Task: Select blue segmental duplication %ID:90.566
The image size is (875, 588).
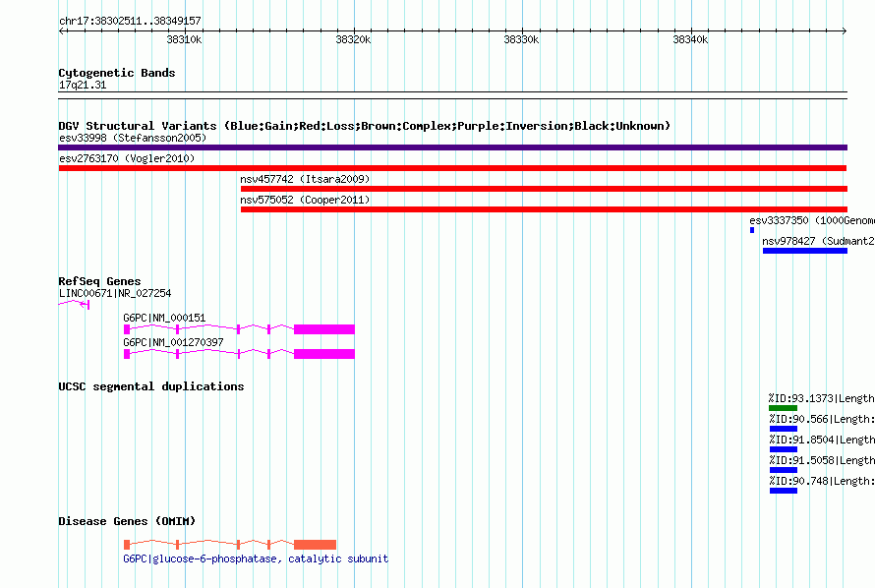Action: 784,429
